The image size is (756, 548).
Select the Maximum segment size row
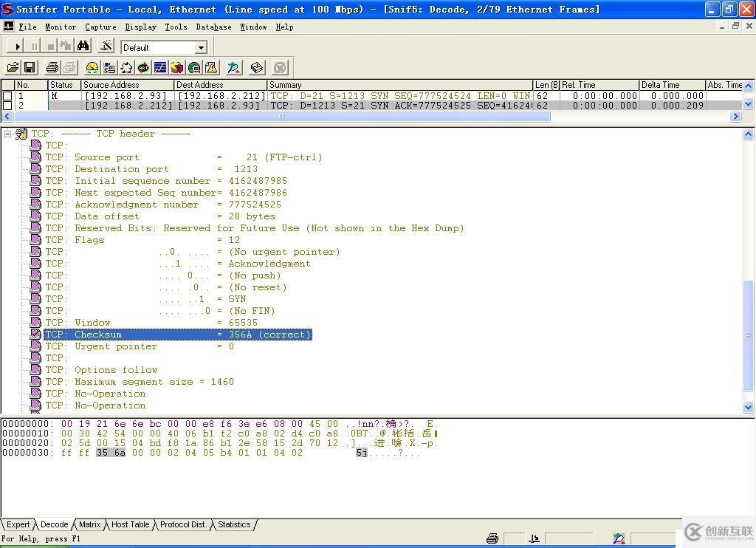click(x=140, y=382)
